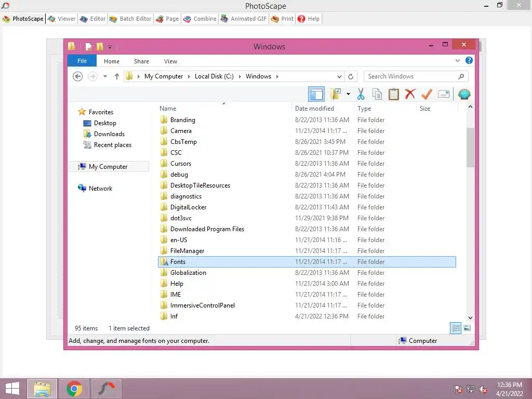Switch to the Combine tab

pyautogui.click(x=199, y=19)
